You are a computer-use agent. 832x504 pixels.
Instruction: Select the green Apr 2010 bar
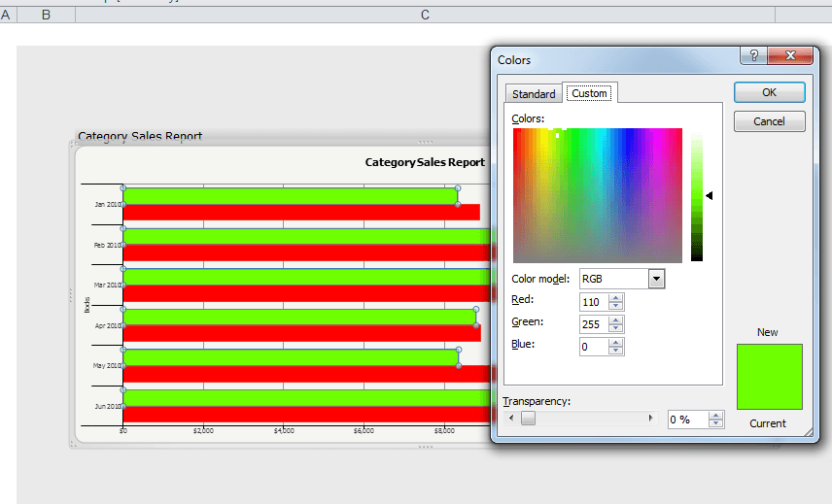coord(299,317)
